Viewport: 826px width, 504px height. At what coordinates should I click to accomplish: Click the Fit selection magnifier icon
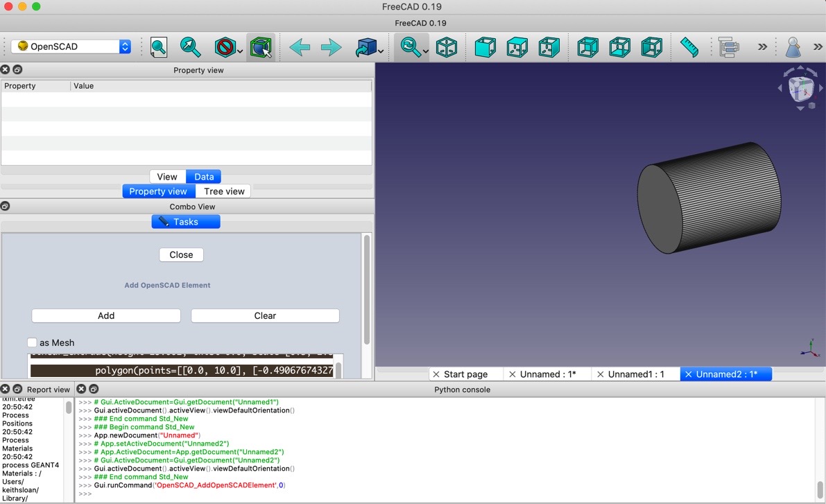point(190,47)
